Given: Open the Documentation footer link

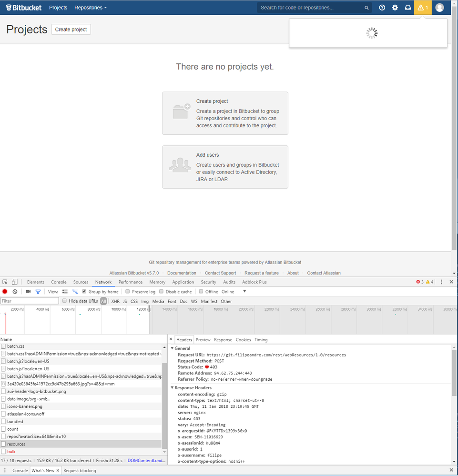Looking at the screenshot, I should tap(182, 273).
